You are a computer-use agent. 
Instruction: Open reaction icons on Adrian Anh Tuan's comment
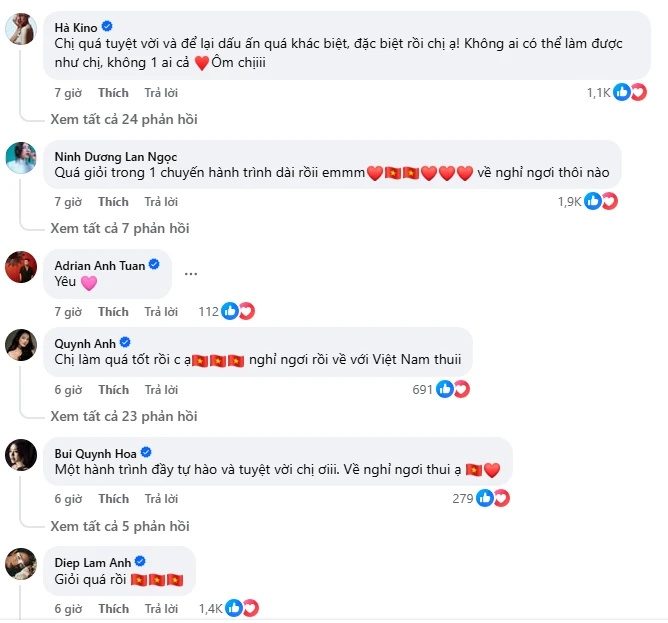coord(238,311)
